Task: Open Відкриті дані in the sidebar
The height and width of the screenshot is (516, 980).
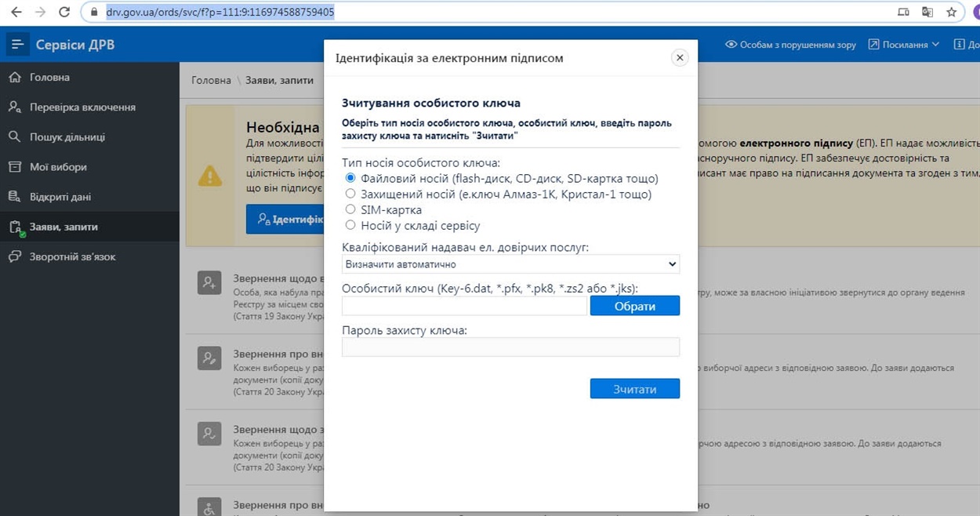Action: (89, 197)
